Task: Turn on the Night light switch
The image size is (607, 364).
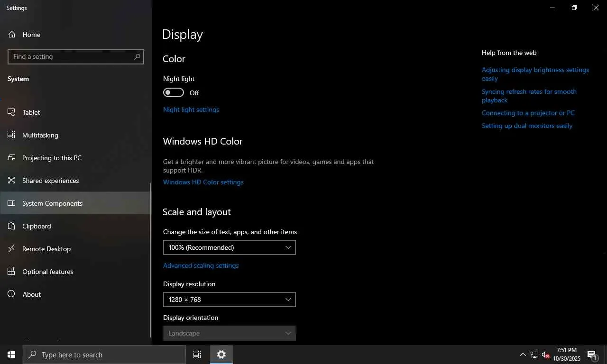Action: coord(174,92)
